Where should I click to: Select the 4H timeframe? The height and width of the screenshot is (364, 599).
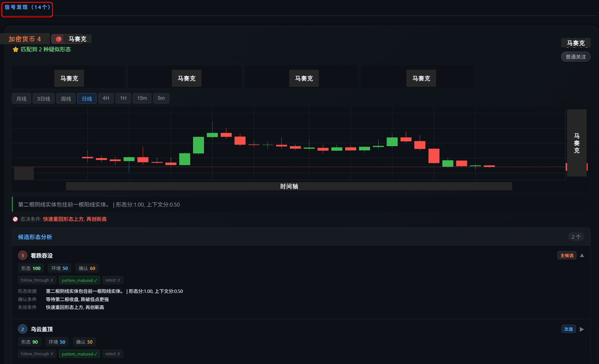(x=106, y=98)
